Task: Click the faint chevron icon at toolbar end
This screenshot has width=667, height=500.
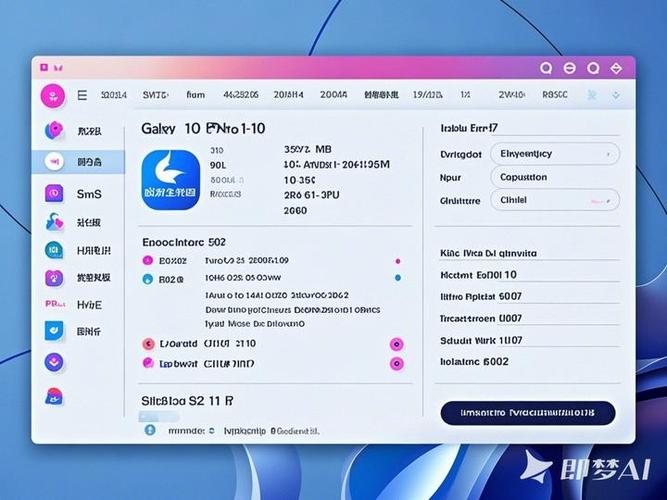Action: pyautogui.click(x=616, y=96)
